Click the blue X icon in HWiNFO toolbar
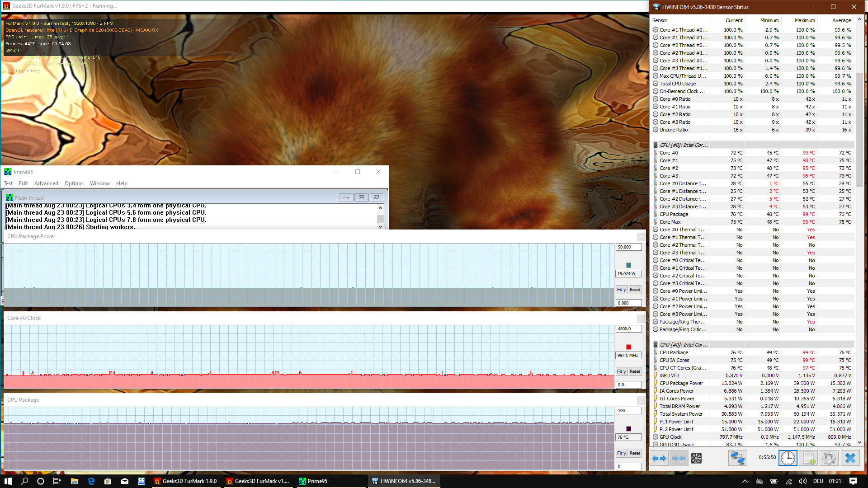Viewport: 868px width, 488px height. 850,458
